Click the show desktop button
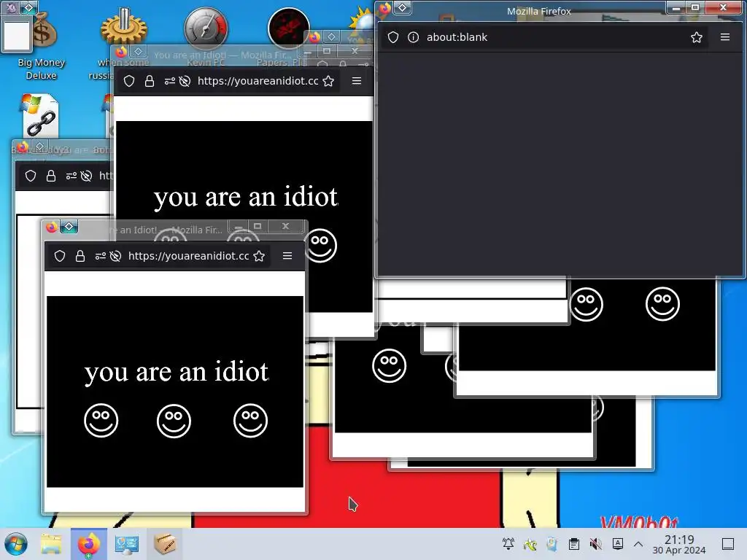 728,544
